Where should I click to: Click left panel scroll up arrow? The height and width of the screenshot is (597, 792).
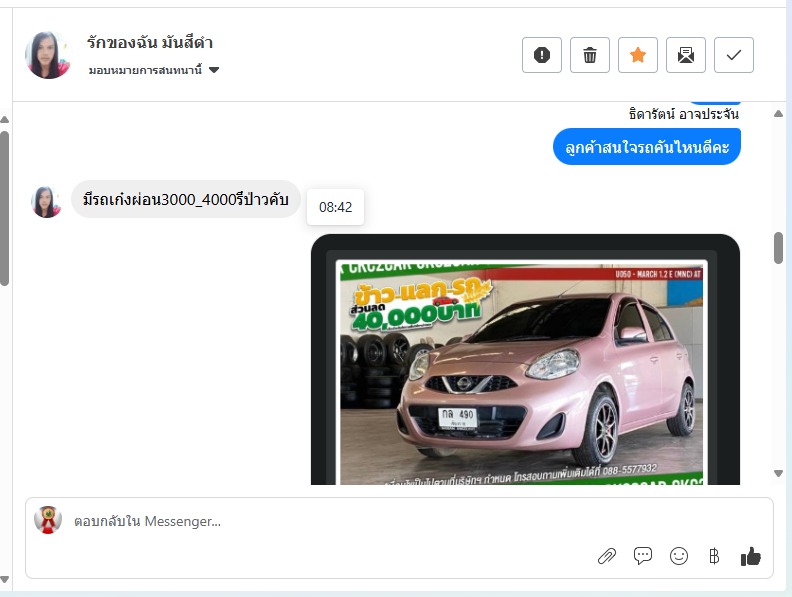click(5, 120)
